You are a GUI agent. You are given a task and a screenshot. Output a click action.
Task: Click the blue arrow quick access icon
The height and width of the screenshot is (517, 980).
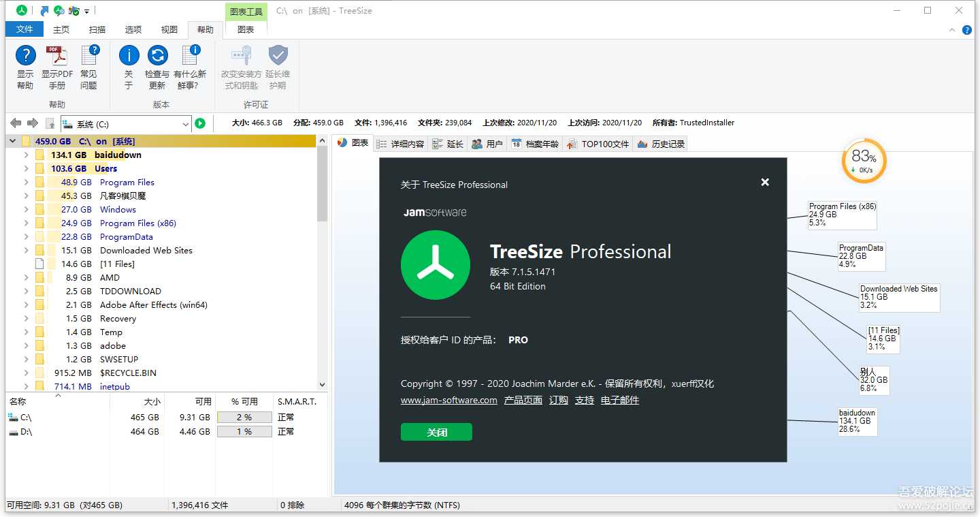coord(45,11)
